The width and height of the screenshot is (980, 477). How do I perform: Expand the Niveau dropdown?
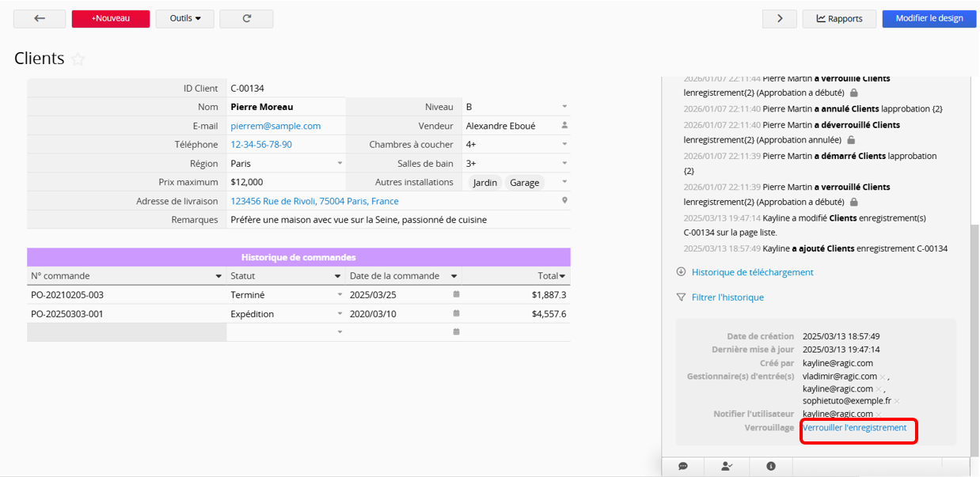pos(564,107)
